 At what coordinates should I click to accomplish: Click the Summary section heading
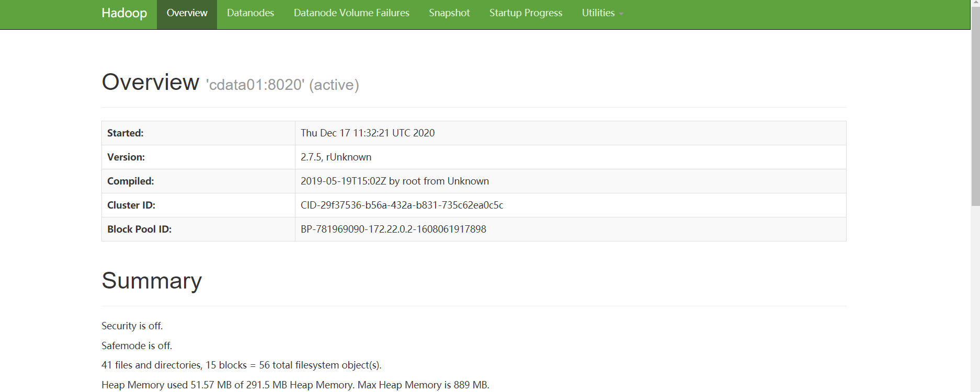tap(152, 281)
